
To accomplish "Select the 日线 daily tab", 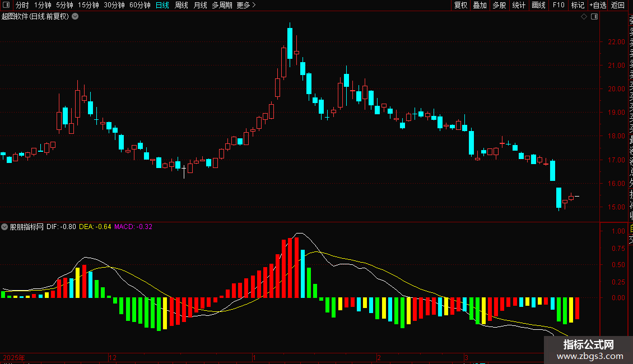I will click(162, 5).
